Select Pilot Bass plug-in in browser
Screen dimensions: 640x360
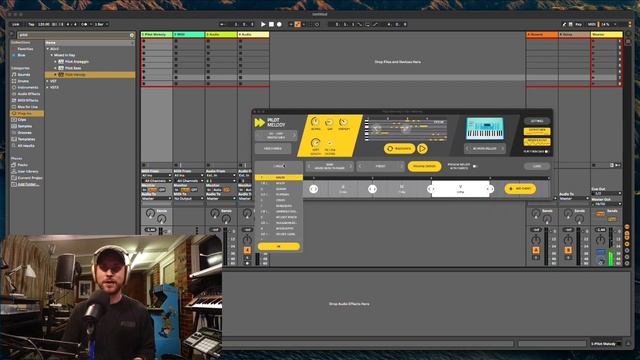pos(73,68)
